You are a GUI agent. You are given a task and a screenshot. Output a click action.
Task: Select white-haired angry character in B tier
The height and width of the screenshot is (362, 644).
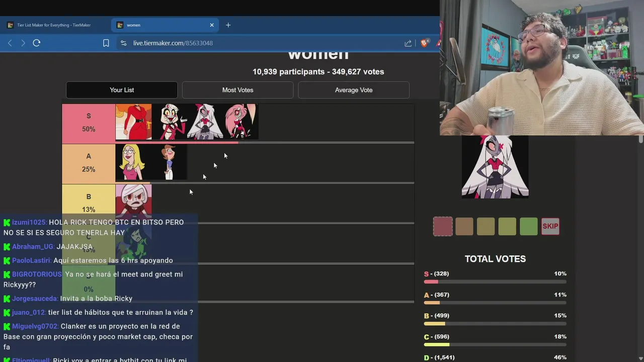click(x=133, y=202)
